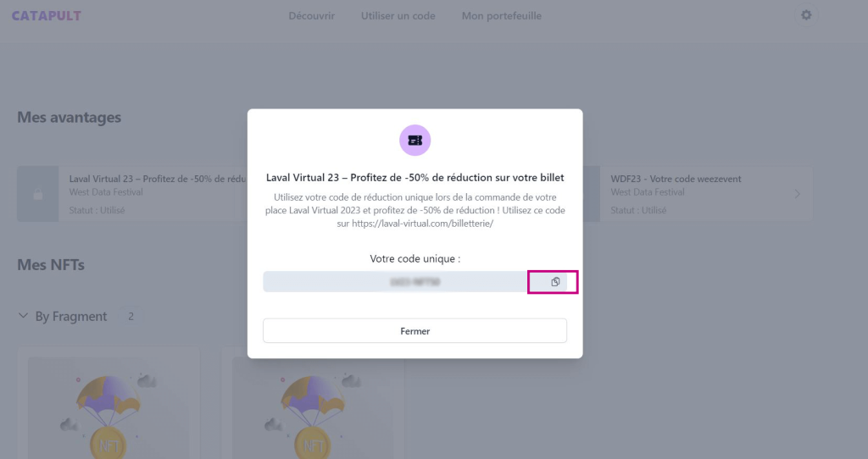
Task: Open Mon portefeuille page
Action: pos(501,16)
